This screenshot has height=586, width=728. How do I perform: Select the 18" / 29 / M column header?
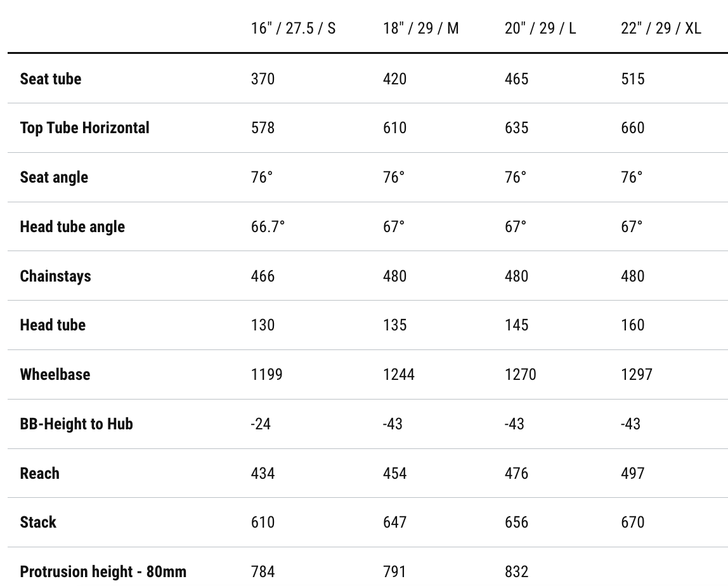point(420,29)
